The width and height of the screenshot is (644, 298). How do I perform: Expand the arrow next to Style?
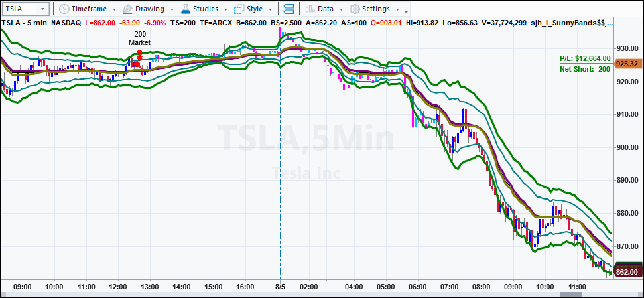tap(270, 9)
